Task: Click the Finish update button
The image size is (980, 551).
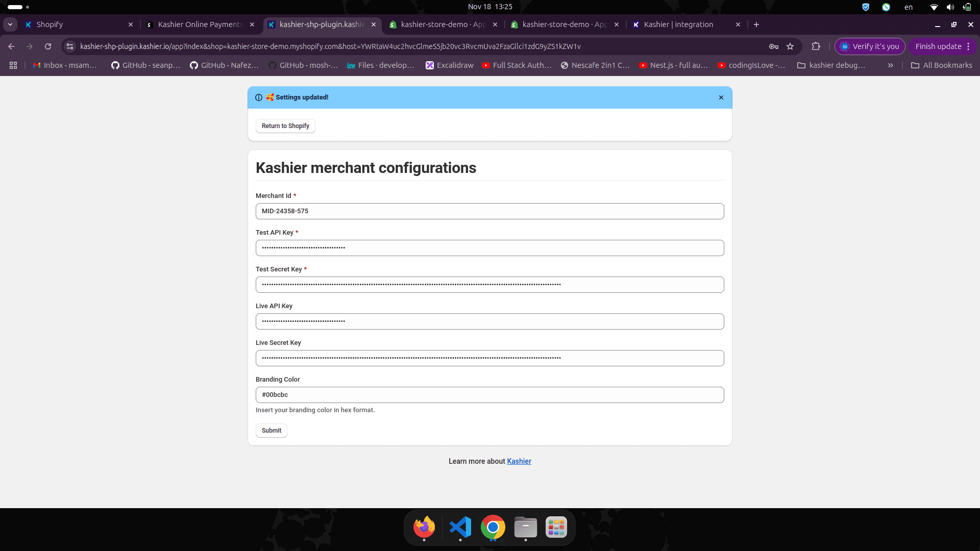Action: point(938,46)
